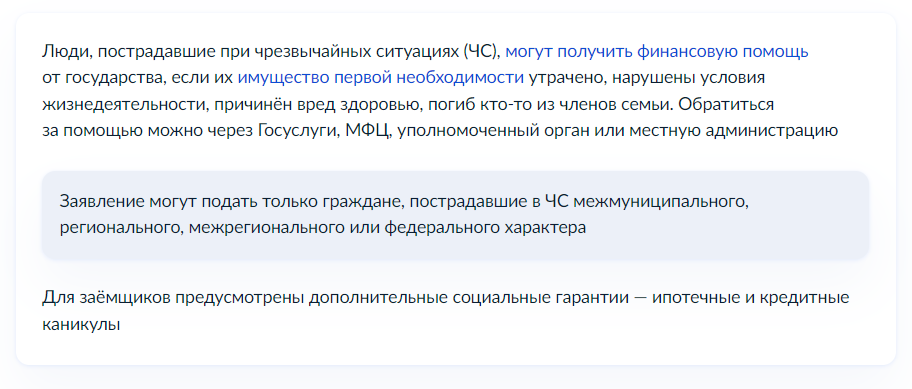Click the abbreviation '(ЧС)' in the first line
This screenshot has width=912, height=389.
pos(482,52)
